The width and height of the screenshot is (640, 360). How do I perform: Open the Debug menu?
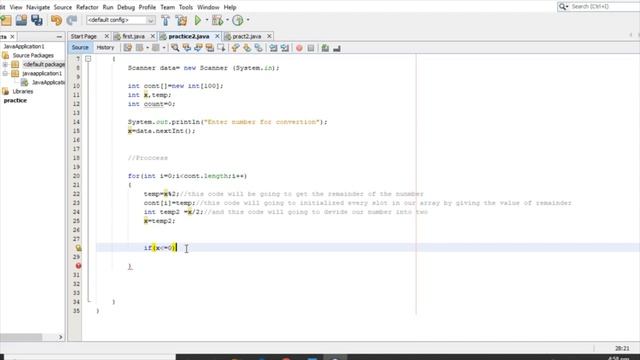click(126, 7)
